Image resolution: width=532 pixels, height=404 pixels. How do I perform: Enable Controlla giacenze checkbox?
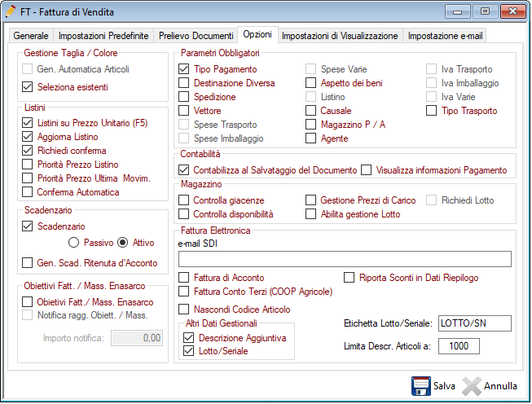184,200
